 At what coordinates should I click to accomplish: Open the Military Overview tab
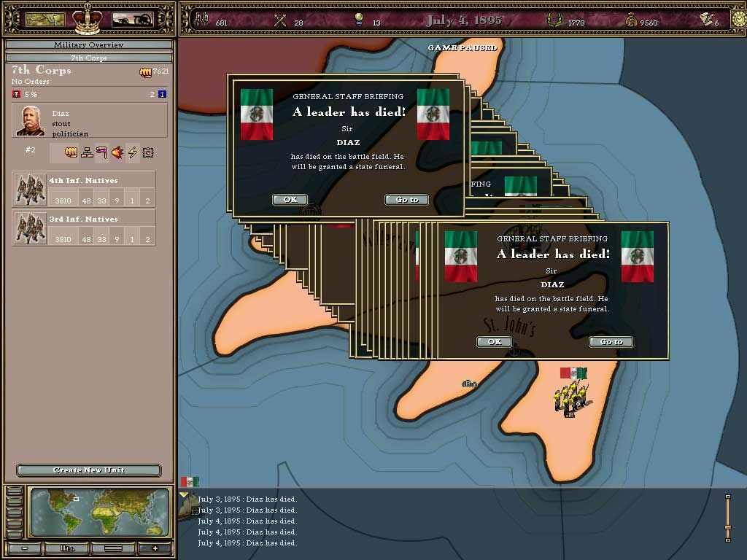click(88, 45)
